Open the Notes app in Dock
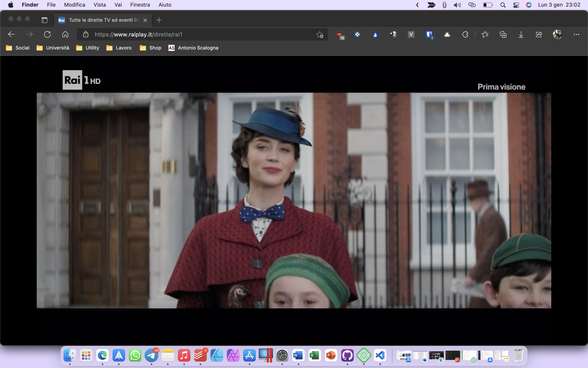The width and height of the screenshot is (588, 368). [x=168, y=355]
